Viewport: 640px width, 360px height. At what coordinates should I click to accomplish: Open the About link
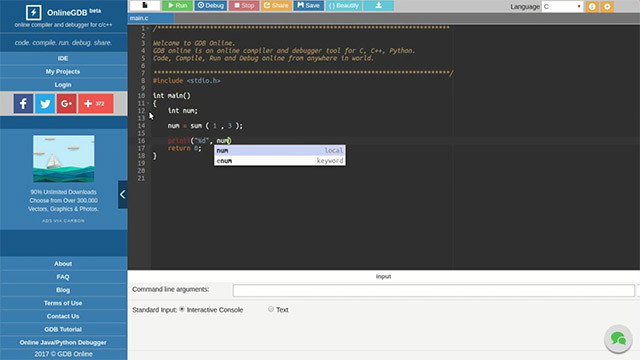point(63,264)
